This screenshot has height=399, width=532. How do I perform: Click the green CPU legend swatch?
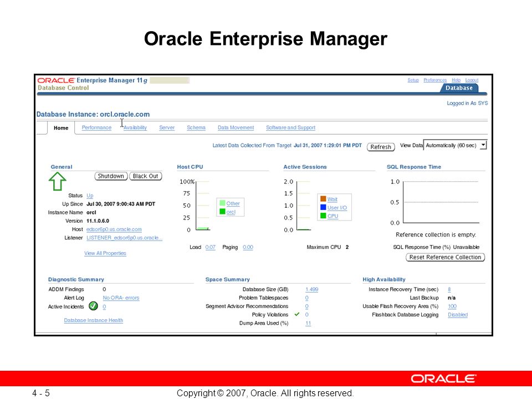(323, 216)
